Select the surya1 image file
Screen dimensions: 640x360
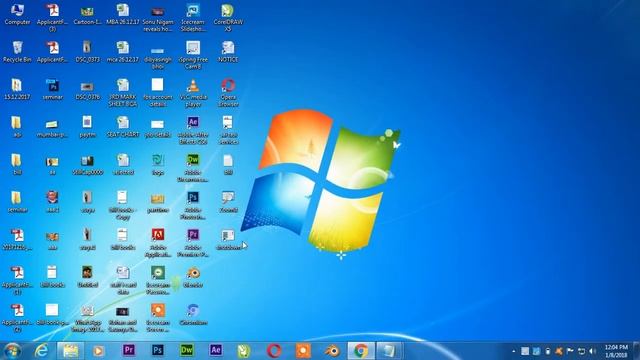click(x=87, y=239)
